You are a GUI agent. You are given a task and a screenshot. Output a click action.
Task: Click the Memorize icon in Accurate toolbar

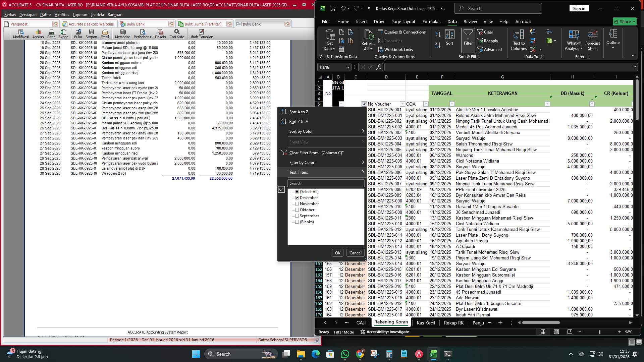pos(122,34)
